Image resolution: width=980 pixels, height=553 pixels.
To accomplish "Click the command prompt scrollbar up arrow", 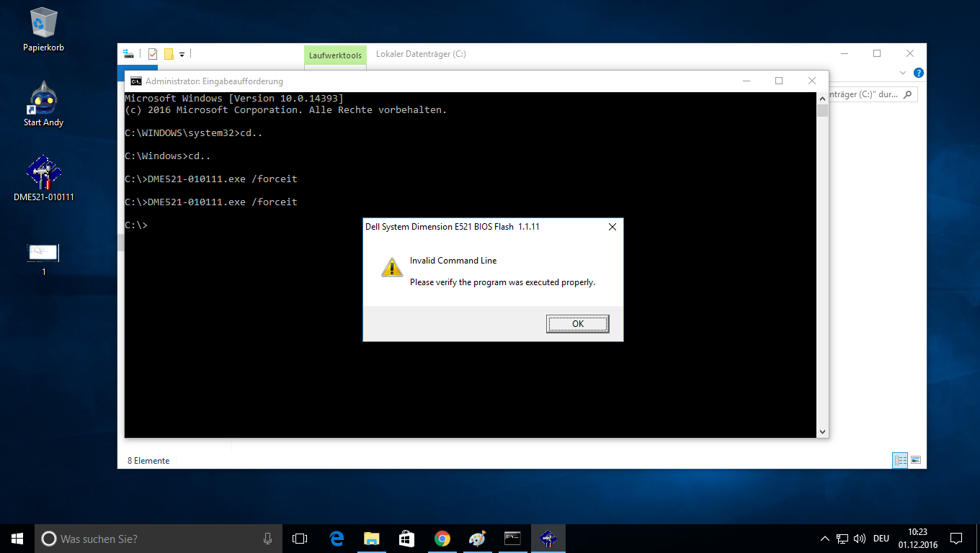I will point(822,99).
